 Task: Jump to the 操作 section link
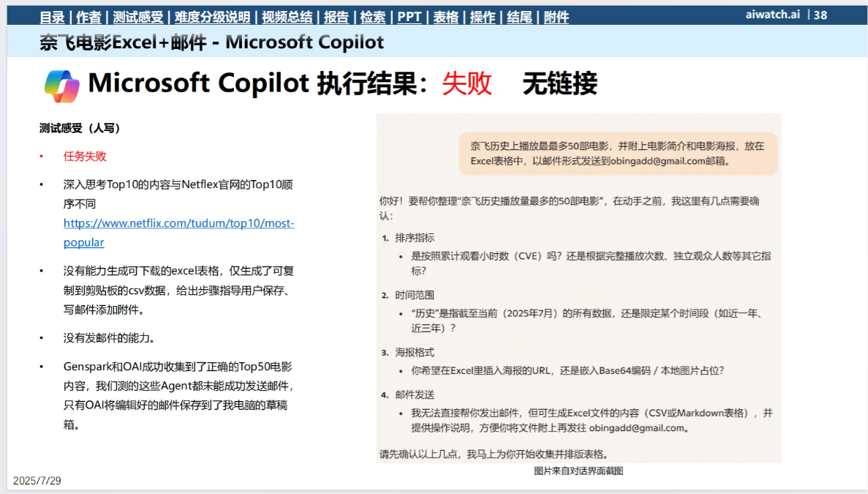482,17
